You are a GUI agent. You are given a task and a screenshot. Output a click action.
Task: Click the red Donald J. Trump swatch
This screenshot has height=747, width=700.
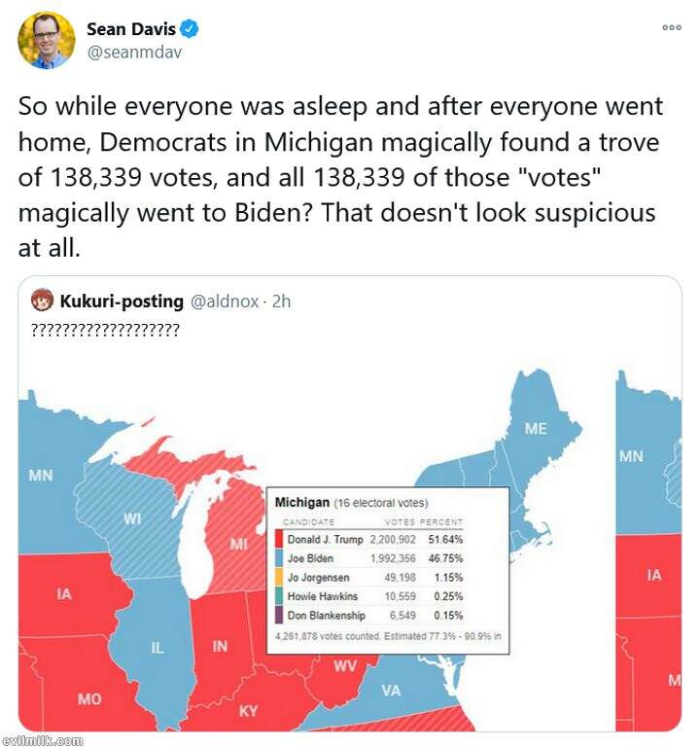click(x=279, y=539)
